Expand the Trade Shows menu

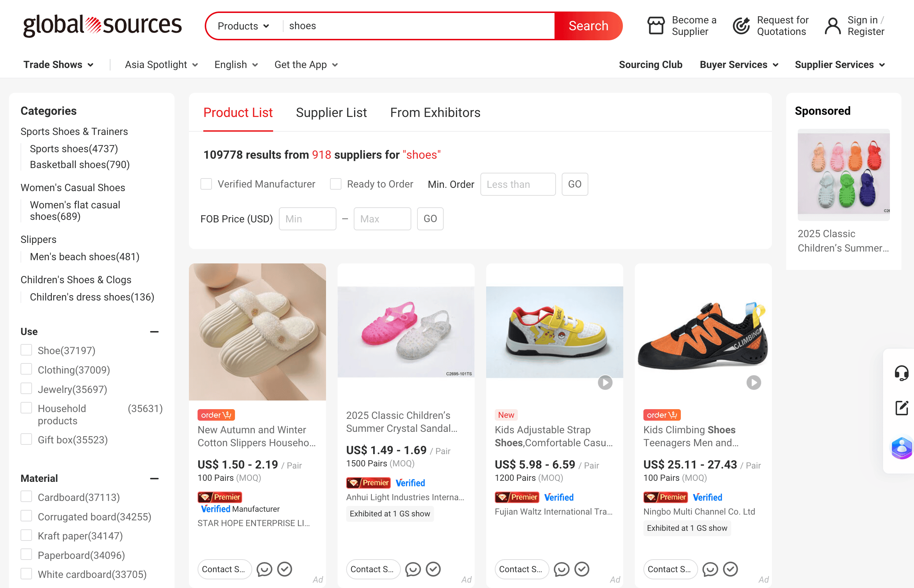pos(58,64)
